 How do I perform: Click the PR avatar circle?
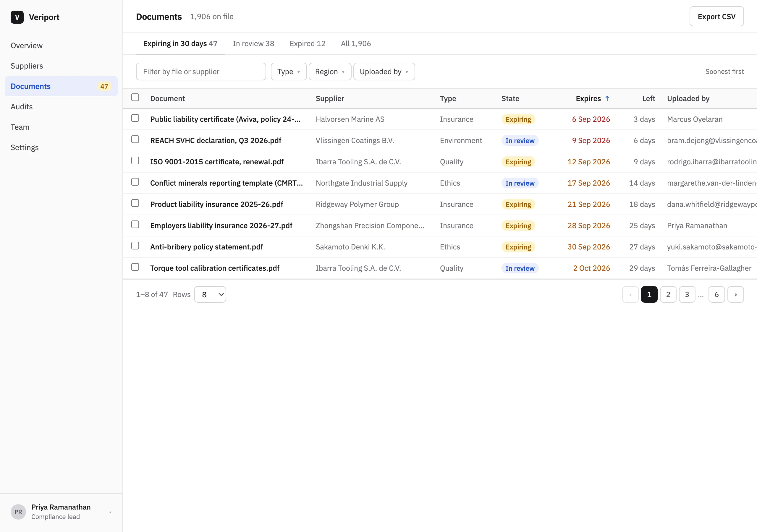click(x=18, y=512)
